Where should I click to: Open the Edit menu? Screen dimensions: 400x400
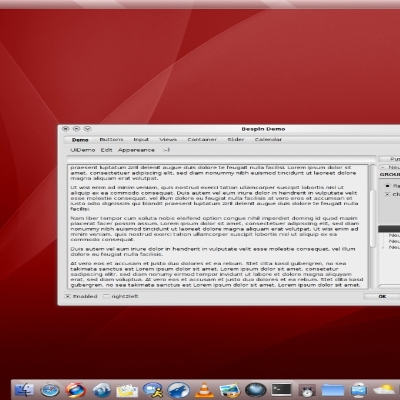point(106,150)
